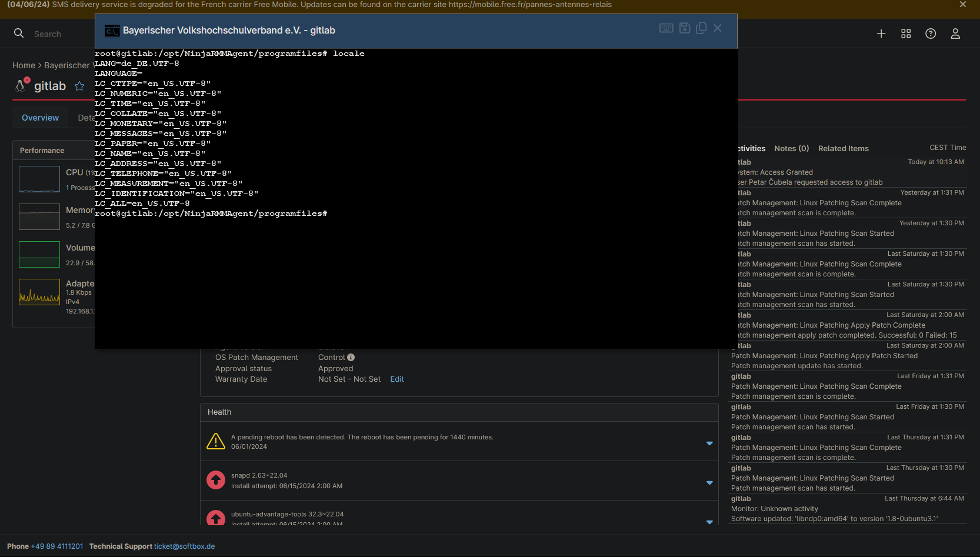This screenshot has height=557, width=980.
Task: Open the user account profile icon
Action: (955, 34)
